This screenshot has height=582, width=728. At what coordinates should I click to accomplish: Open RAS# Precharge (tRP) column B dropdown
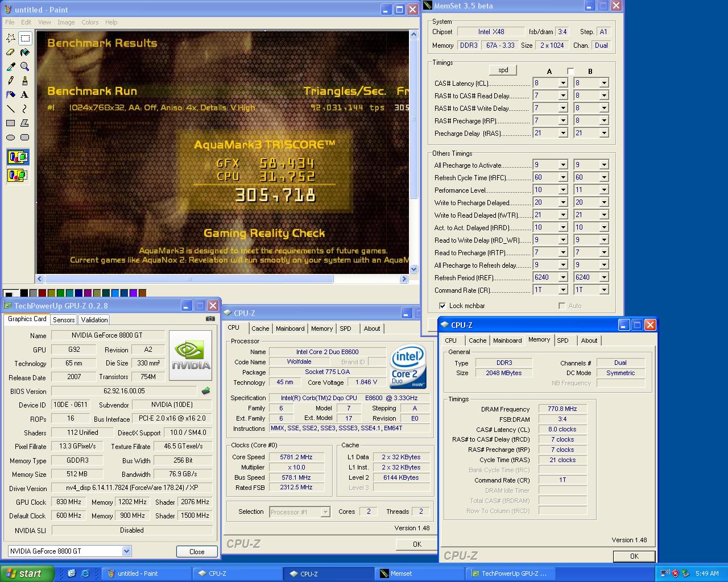click(x=604, y=120)
